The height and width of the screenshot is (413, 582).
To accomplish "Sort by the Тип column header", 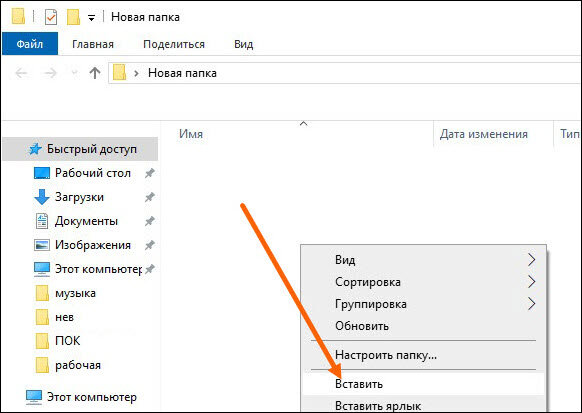I will click(x=570, y=134).
